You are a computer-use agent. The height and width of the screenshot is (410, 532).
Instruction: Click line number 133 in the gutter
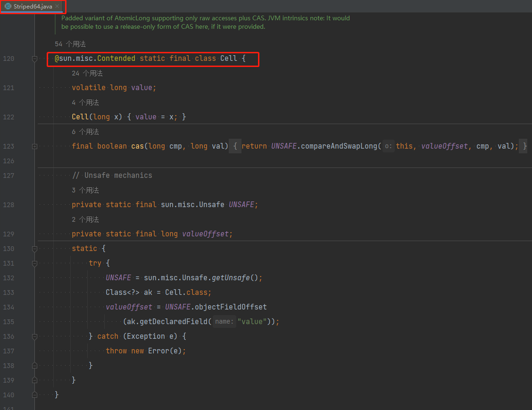8,293
